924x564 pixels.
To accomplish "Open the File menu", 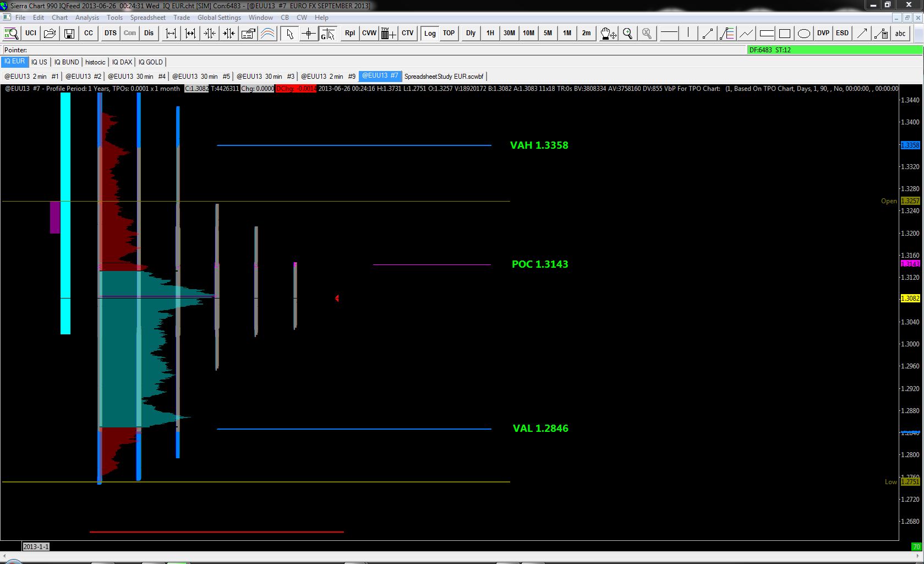I will (20, 18).
